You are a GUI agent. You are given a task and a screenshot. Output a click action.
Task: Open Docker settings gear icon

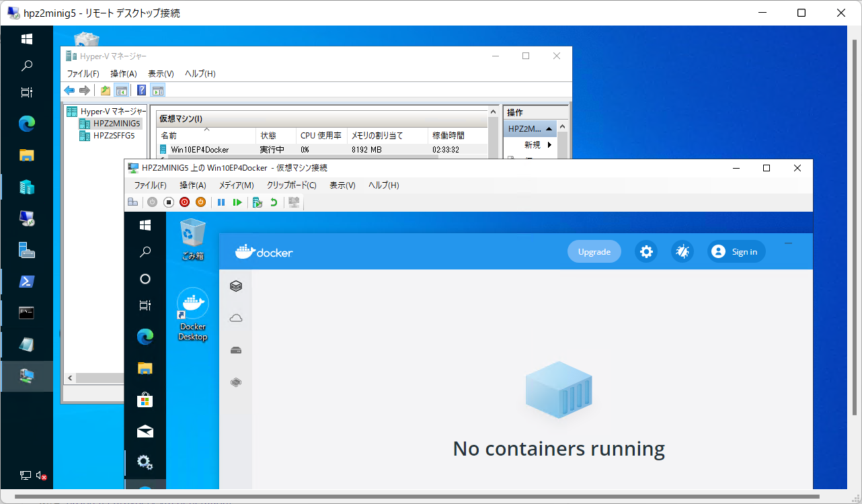[646, 252]
